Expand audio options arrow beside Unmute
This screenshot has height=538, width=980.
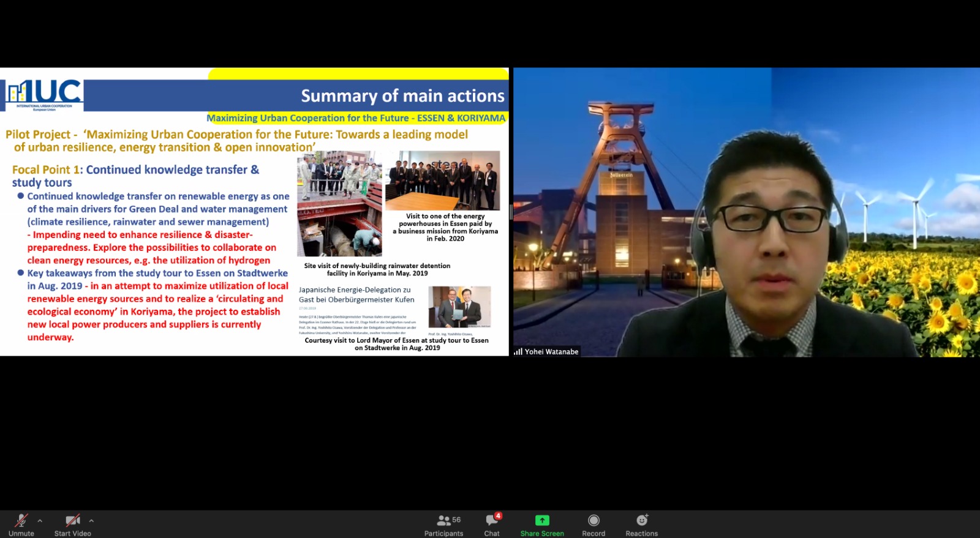(x=40, y=521)
